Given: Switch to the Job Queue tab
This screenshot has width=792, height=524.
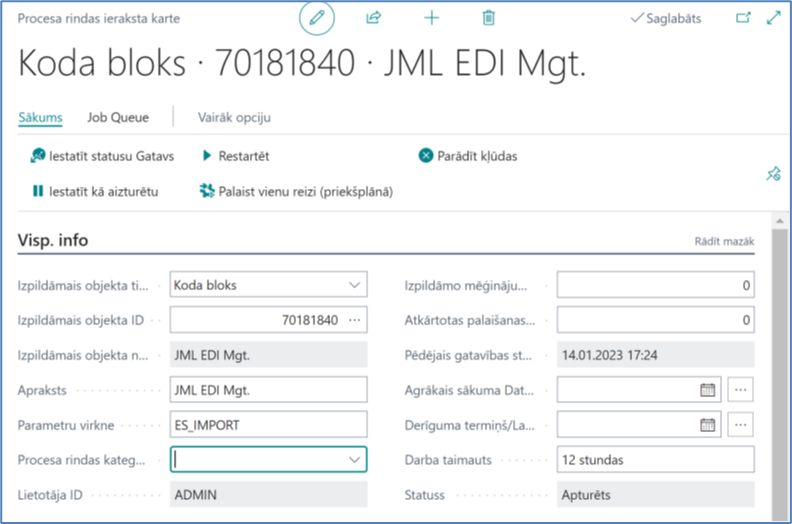Looking at the screenshot, I should click(x=118, y=117).
